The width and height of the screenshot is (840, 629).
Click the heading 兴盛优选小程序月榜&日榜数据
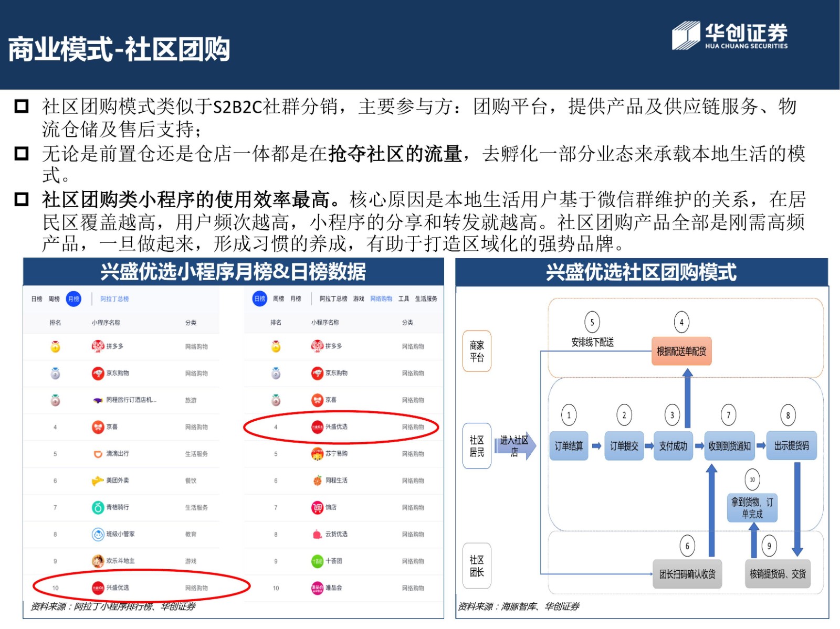tap(234, 272)
